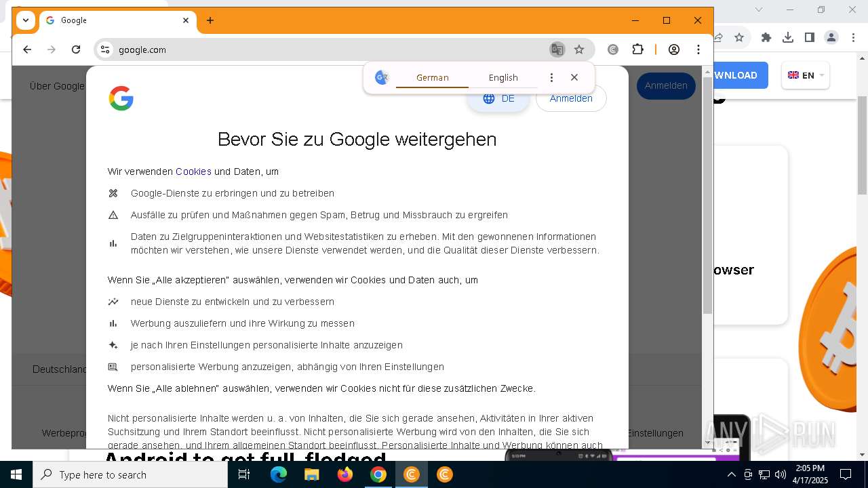868x488 pixels.
Task: Click the taskbar search box
Action: (130, 474)
